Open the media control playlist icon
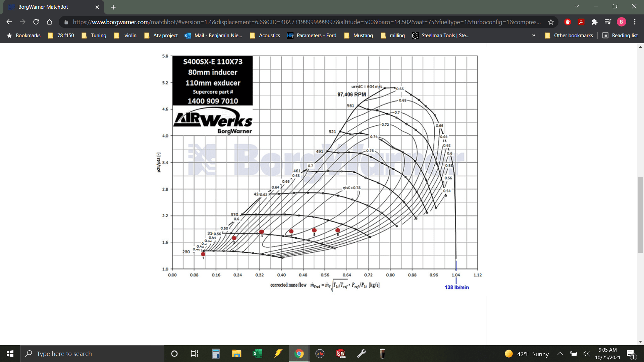The width and height of the screenshot is (644, 362). pos(608,22)
